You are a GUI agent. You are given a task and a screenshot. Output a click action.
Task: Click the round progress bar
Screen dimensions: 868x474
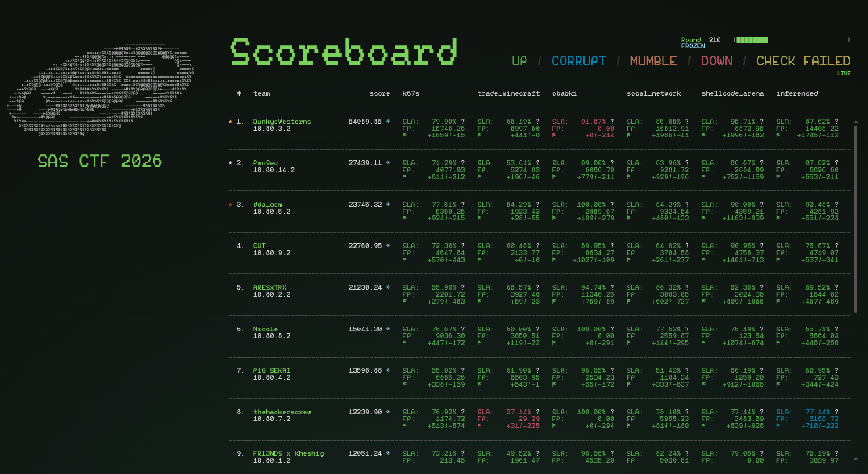tap(792, 40)
